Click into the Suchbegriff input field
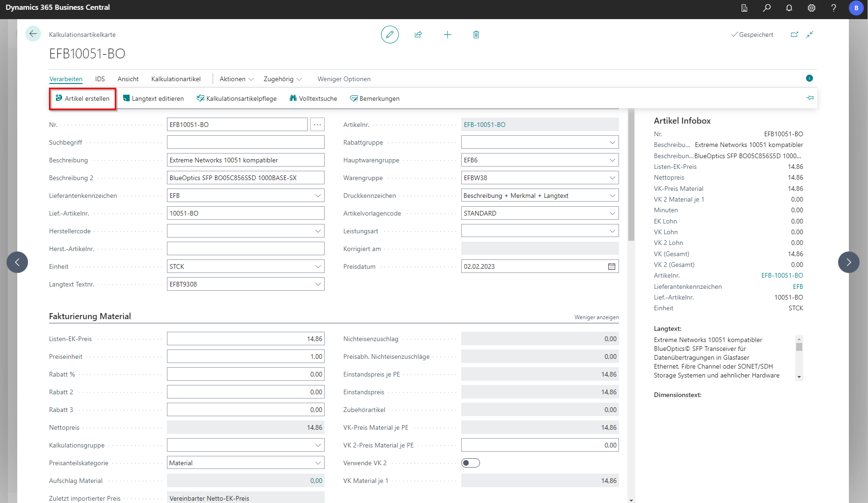This screenshot has height=503, width=868. tap(245, 142)
